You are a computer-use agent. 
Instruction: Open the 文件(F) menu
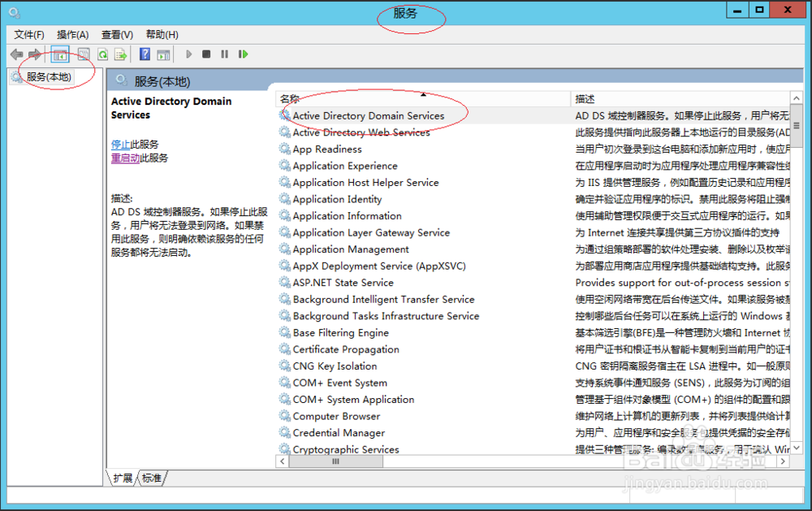click(x=29, y=35)
